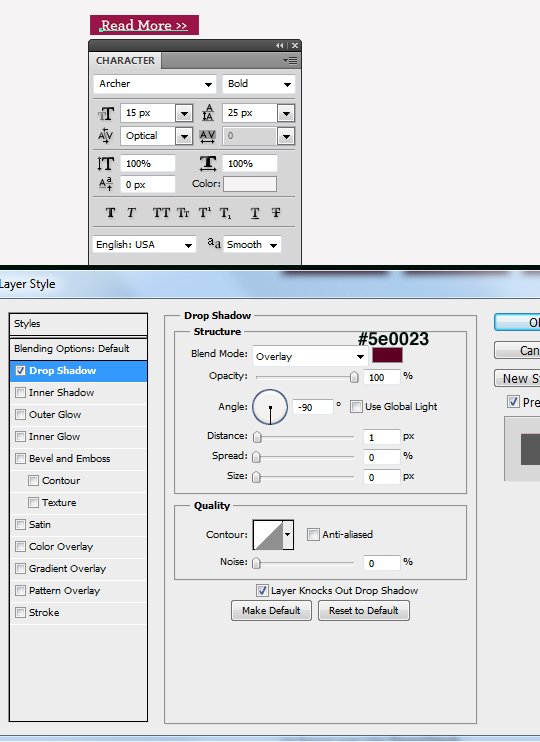The height and width of the screenshot is (742, 540).
Task: Enable the Inner Glow checkbox
Action: (20, 437)
